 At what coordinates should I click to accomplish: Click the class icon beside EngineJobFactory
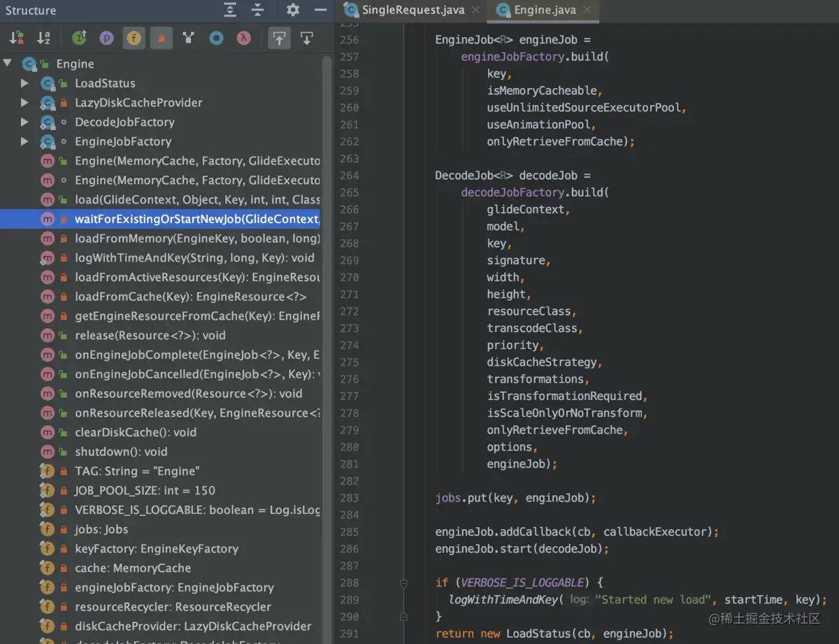[x=48, y=142]
